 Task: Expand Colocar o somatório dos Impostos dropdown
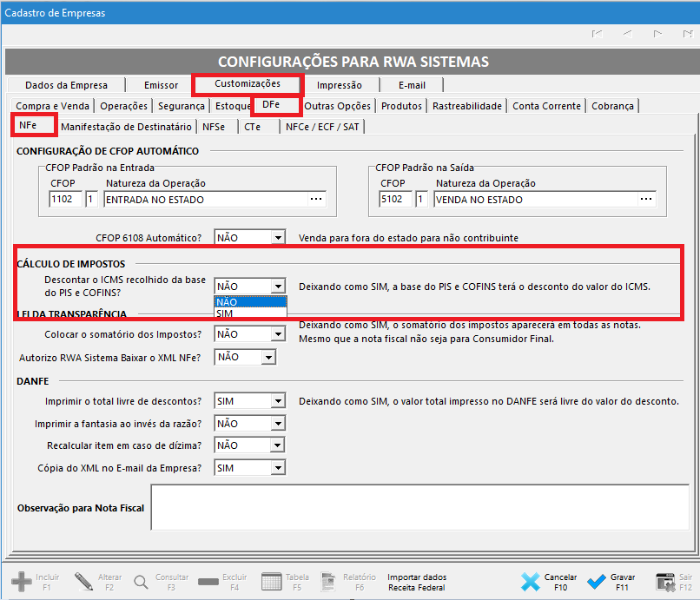278,334
